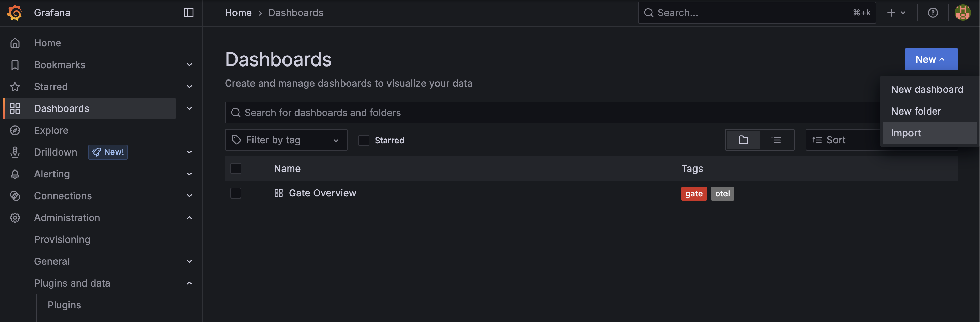Select New folder in the menu
Screen dimensions: 980x322
pyautogui.click(x=915, y=111)
